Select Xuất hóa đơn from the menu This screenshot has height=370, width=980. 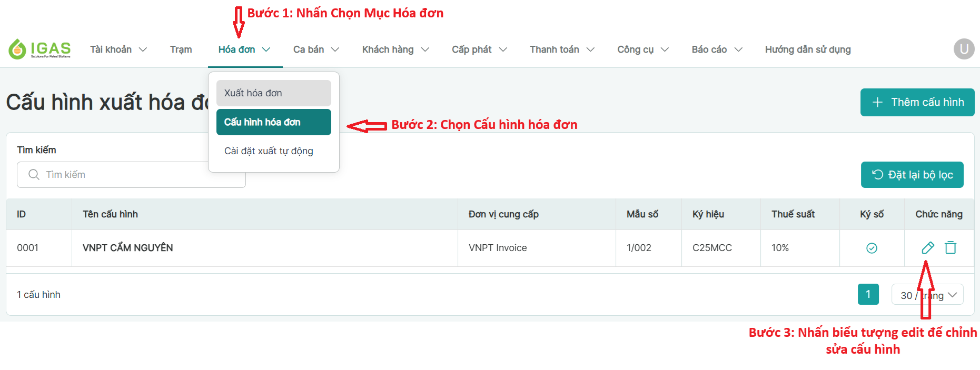pyautogui.click(x=273, y=93)
